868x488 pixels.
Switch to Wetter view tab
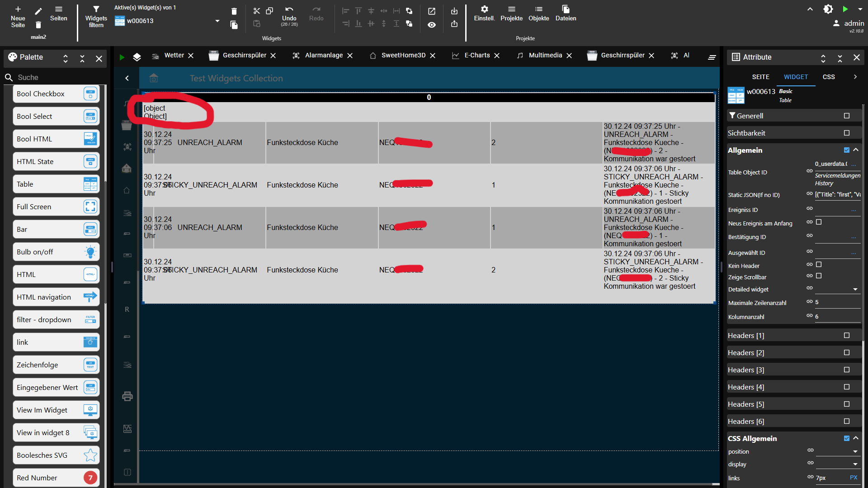(174, 55)
